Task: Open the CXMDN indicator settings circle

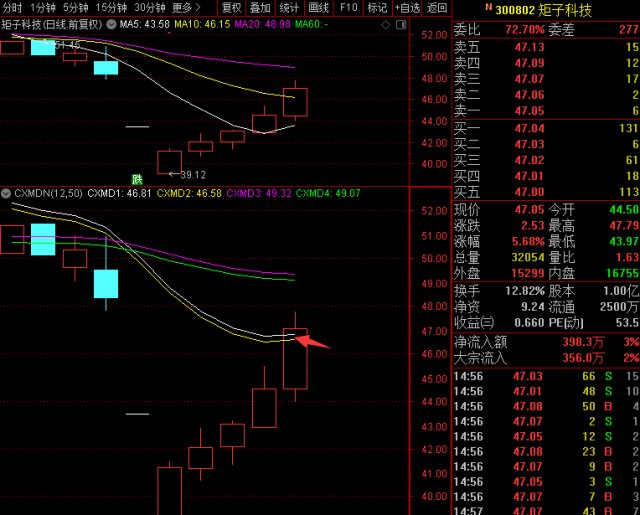Action: click(6, 193)
